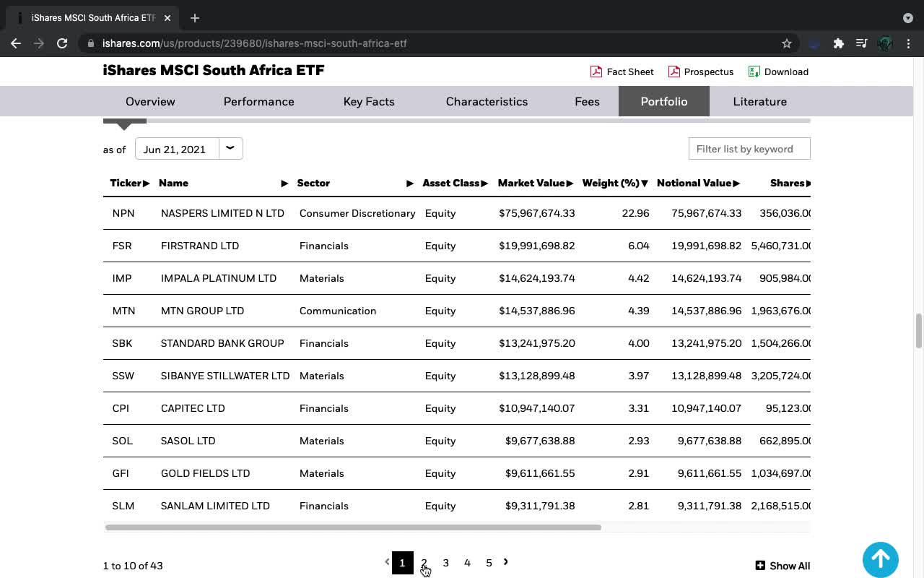Click STANDARD BANK GROUP name cell

(x=222, y=343)
